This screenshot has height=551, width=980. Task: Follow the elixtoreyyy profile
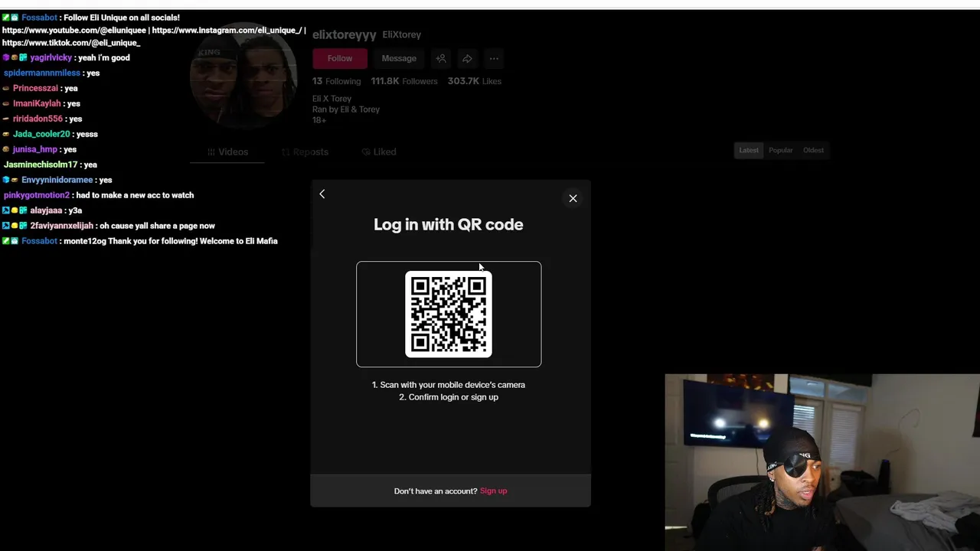pos(340,58)
